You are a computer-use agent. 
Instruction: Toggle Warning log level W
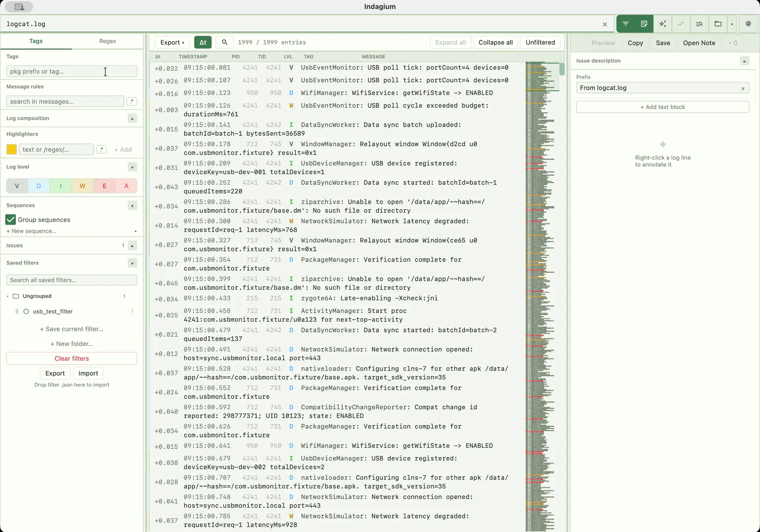(83, 186)
